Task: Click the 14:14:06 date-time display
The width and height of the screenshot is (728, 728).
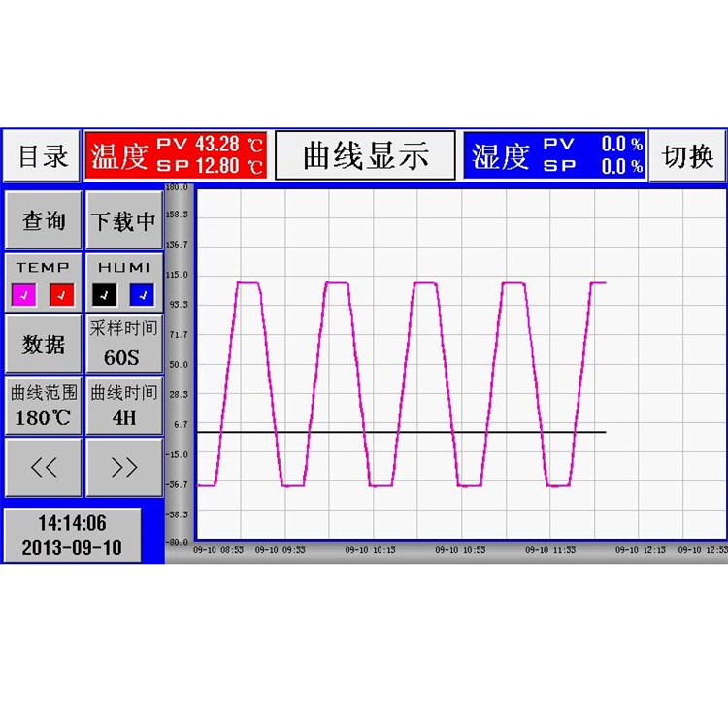Action: pos(72,535)
